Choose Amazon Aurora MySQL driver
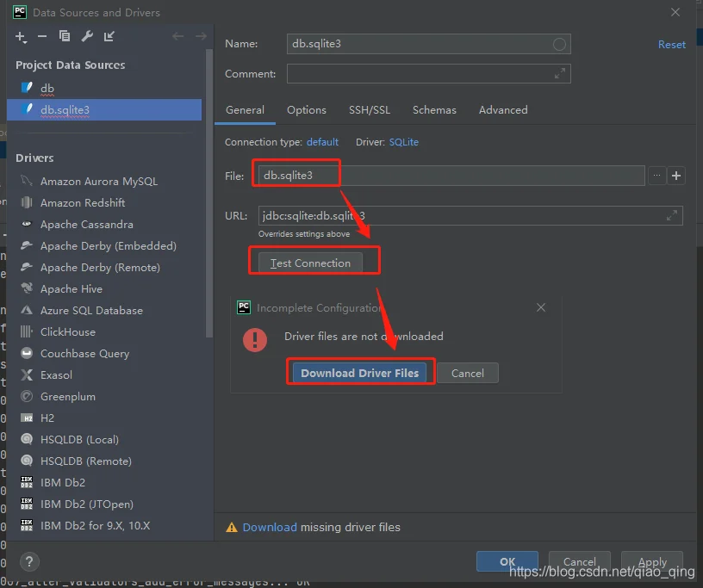 pos(106,181)
